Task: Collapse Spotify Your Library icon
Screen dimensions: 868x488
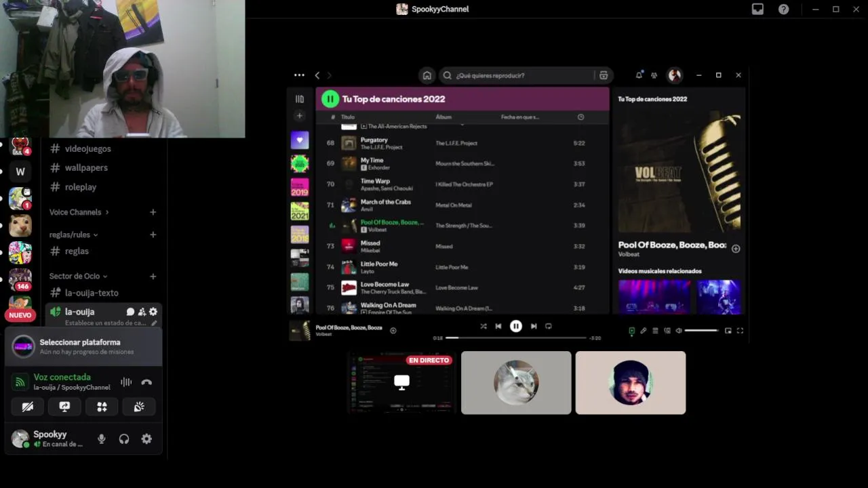Action: 300,99
